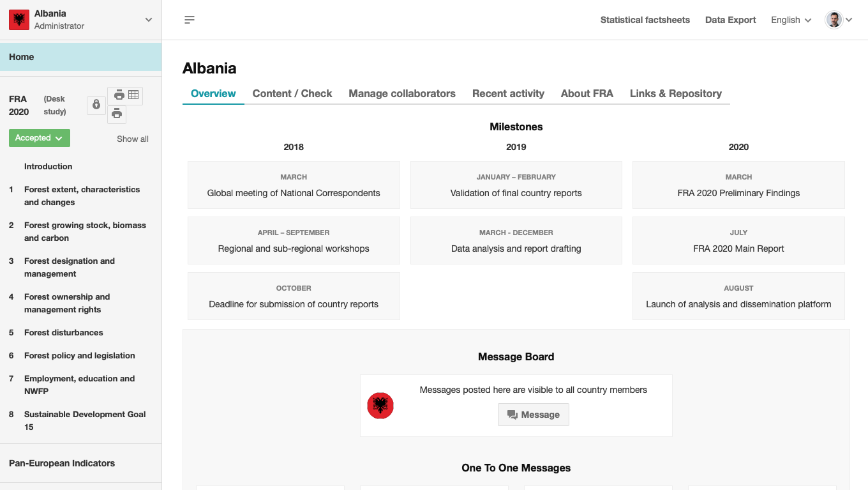Open the English language dropdown
This screenshot has width=868, height=490.
point(790,20)
